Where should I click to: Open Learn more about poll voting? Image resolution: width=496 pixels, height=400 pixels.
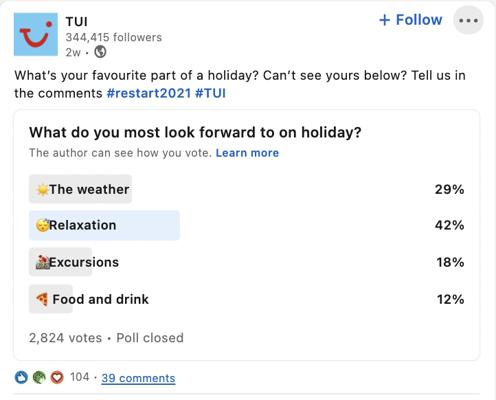(247, 153)
